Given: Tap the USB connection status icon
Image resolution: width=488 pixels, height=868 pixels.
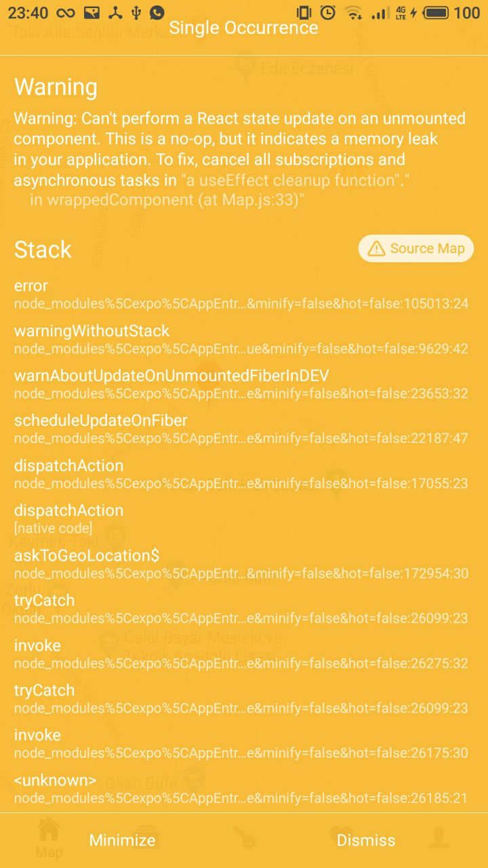Looking at the screenshot, I should click(136, 12).
